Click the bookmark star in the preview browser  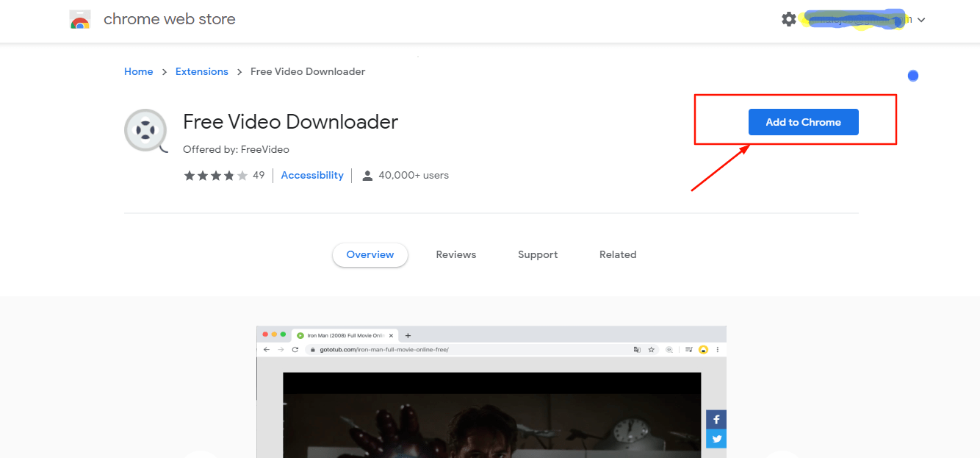point(650,349)
